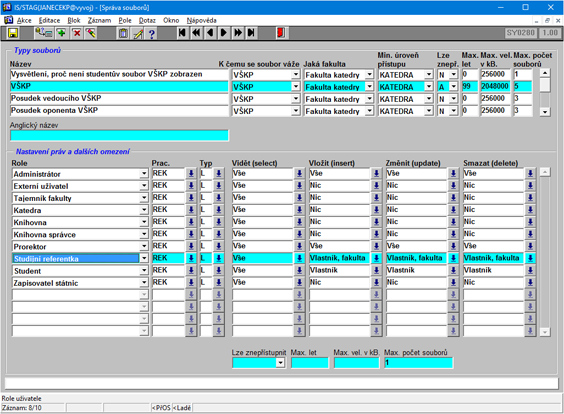This screenshot has height=414, width=564.
Task: Open the Akce menu
Action: pyautogui.click(x=24, y=21)
